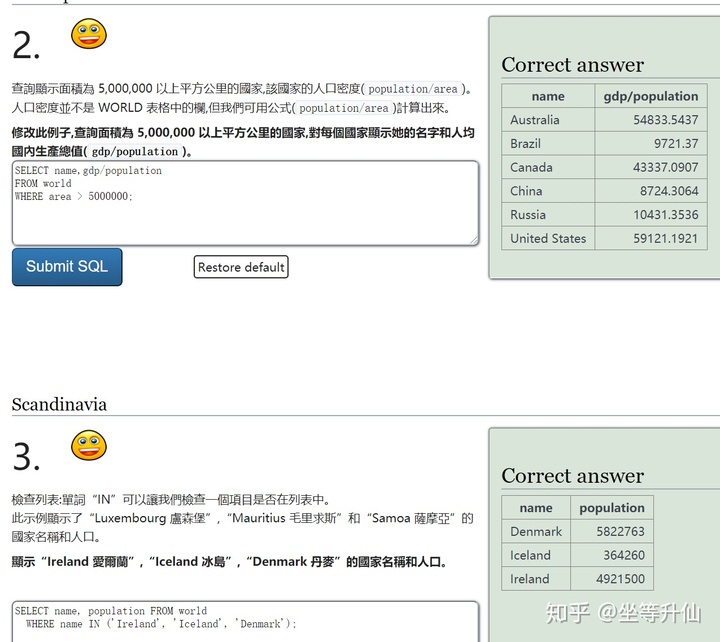Click the 'SELECT name, population FROM world' line
This screenshot has width=720, height=642.
[111, 611]
